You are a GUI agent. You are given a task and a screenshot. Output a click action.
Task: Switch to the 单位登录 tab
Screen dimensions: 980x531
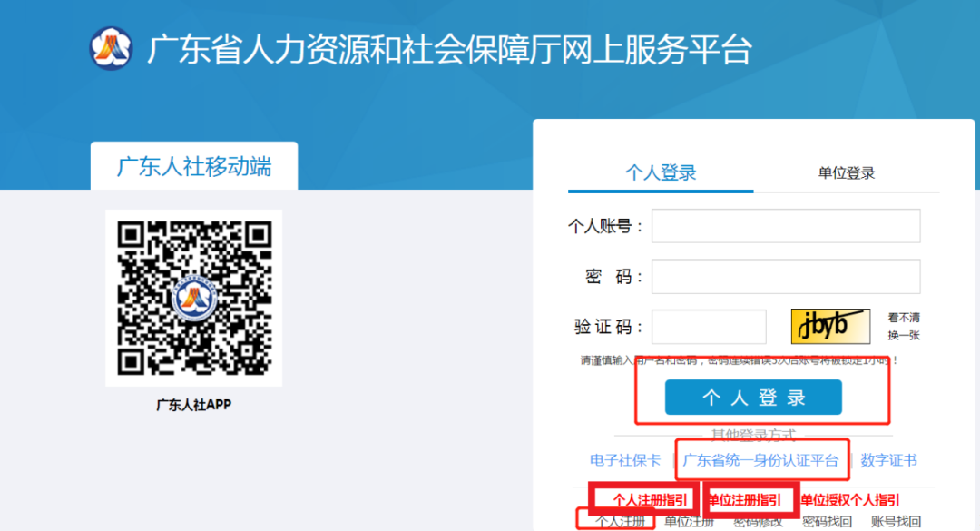(x=846, y=172)
